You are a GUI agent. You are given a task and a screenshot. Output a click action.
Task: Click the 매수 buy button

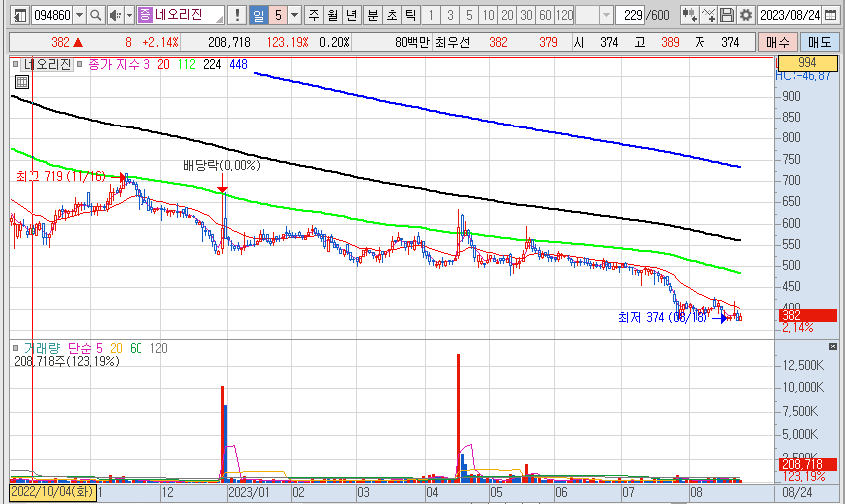click(777, 42)
